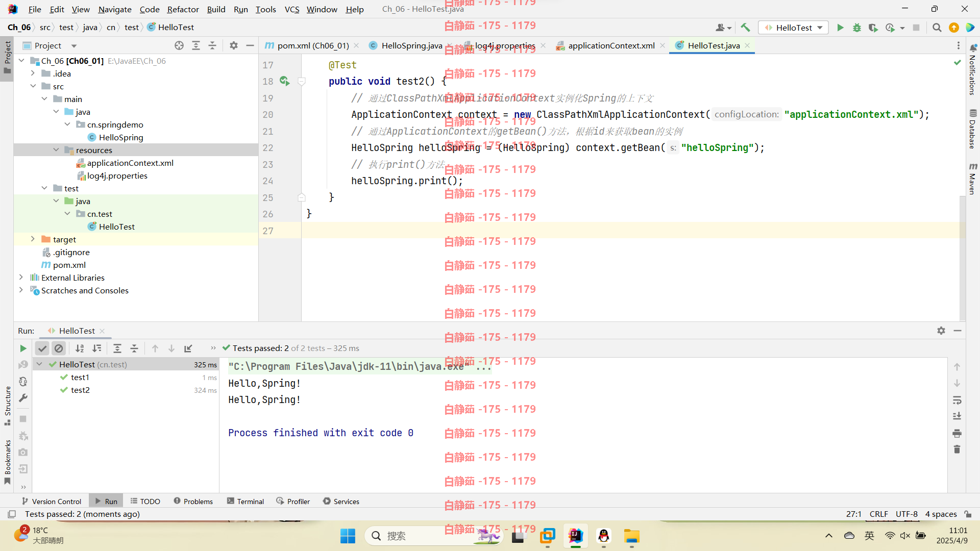Select HelloSpring class in project tree
This screenshot has height=551, width=980.
point(121,137)
